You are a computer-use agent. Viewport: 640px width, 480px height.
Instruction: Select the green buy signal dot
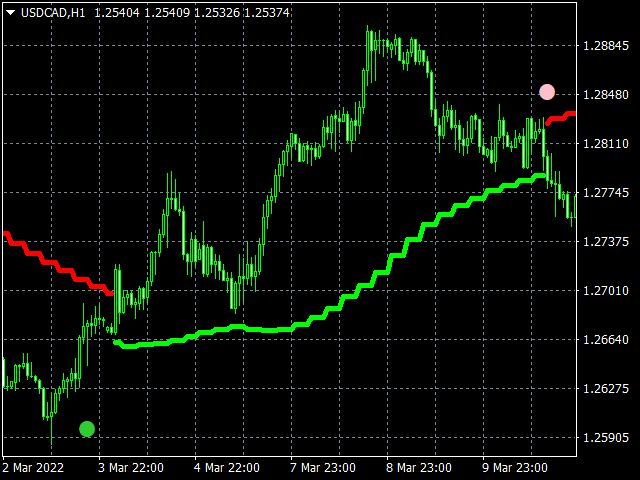tap(87, 429)
